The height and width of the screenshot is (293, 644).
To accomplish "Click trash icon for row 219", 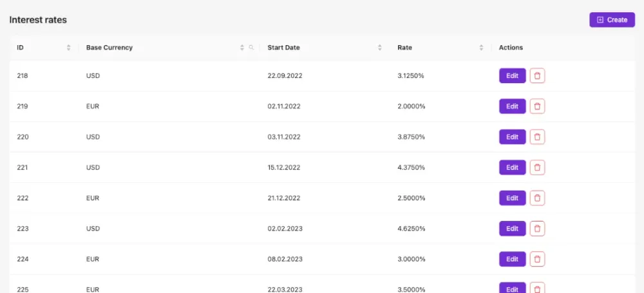I will click(x=537, y=106).
